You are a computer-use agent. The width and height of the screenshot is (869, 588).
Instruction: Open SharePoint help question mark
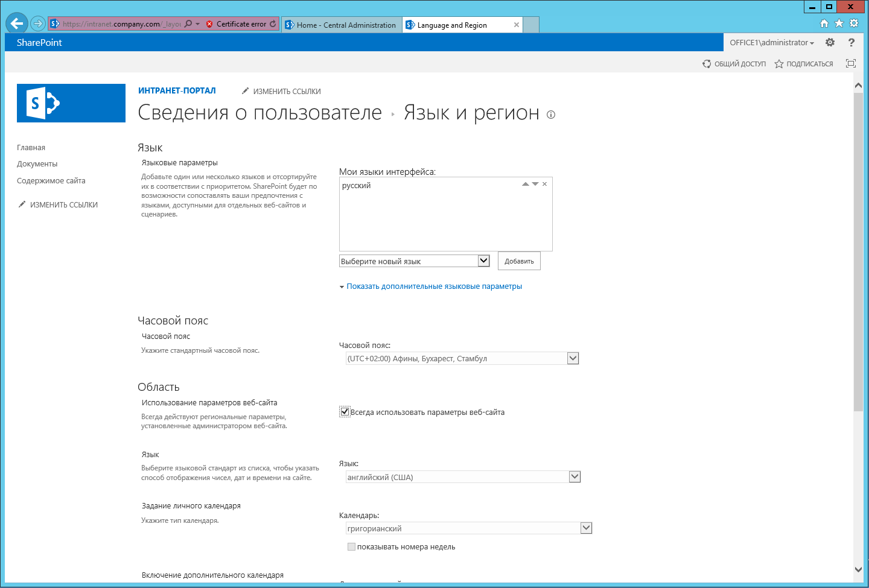click(851, 42)
